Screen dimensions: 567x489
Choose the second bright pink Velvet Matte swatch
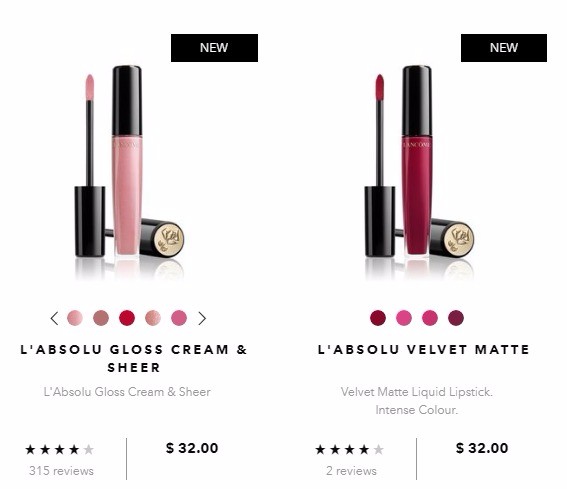430,318
